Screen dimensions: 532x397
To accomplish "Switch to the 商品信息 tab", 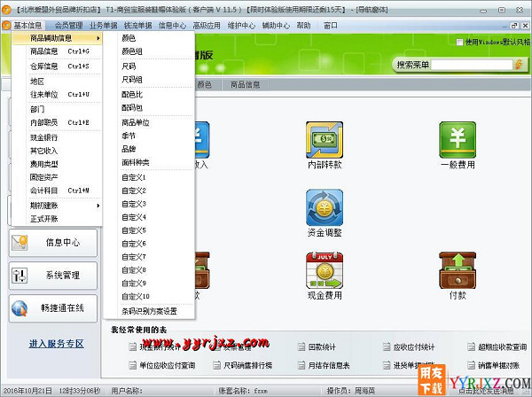I will (x=245, y=84).
